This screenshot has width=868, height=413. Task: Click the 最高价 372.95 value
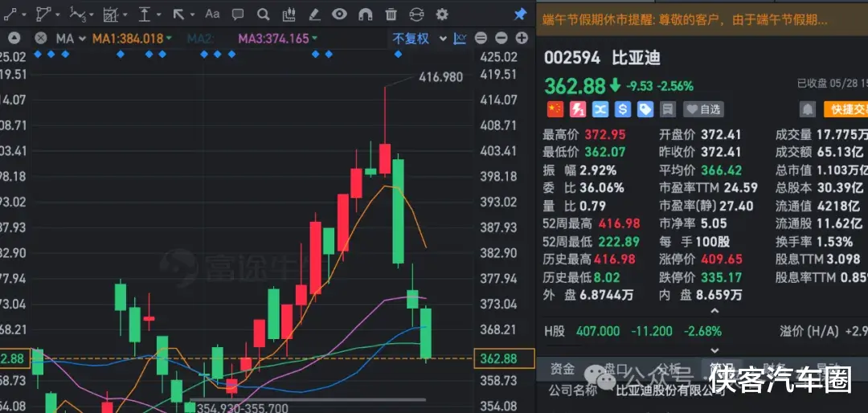[604, 134]
